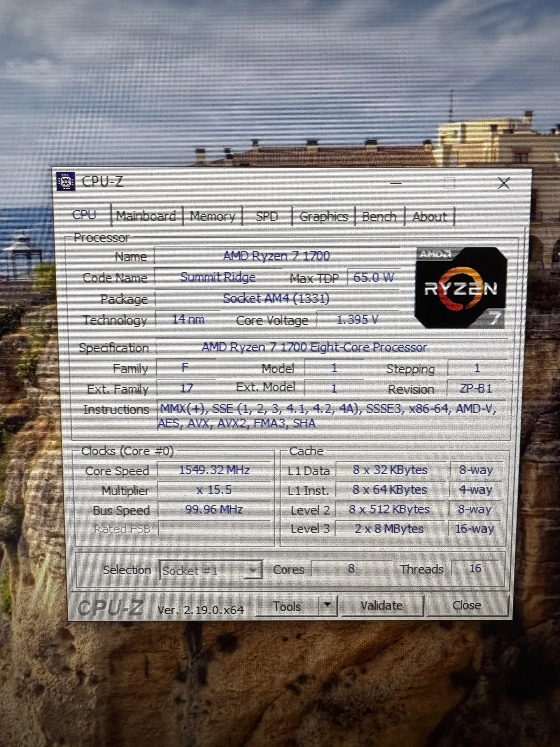Open the Memory tab

212,216
